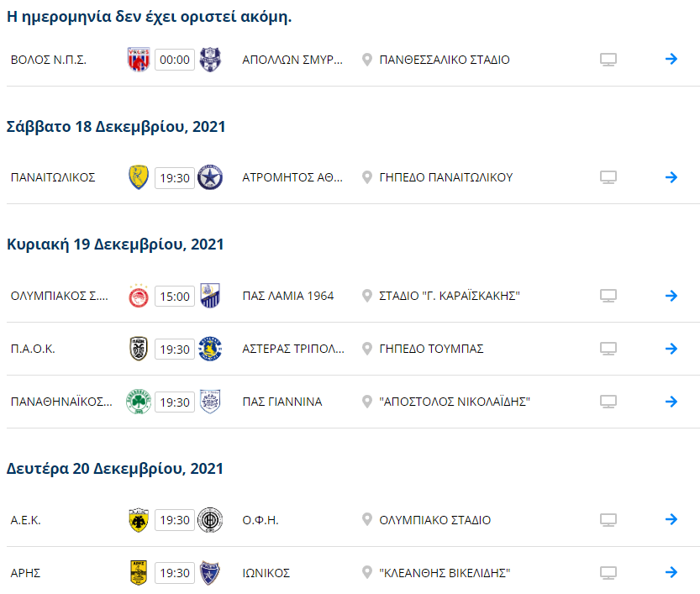Click the AEK yellow eagle crest
The image size is (700, 594).
139,520
